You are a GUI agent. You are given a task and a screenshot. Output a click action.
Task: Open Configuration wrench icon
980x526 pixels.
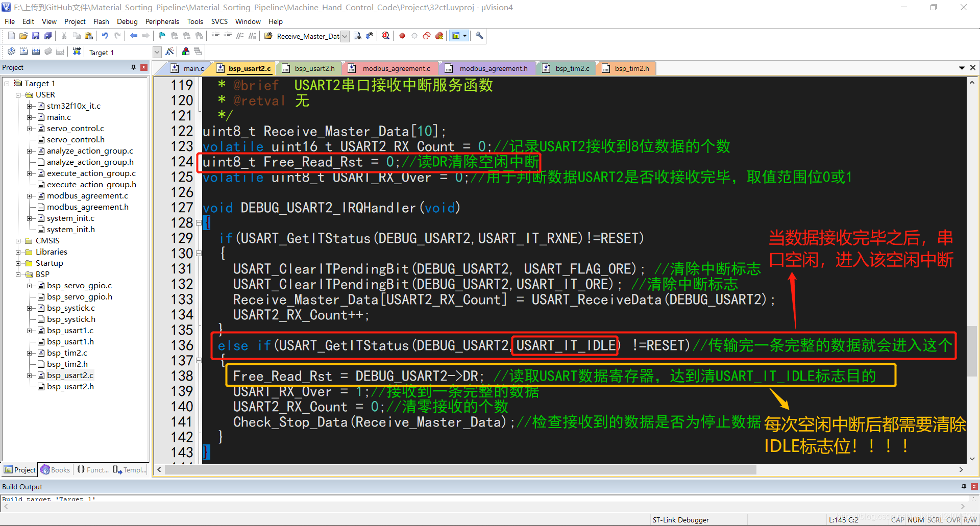(479, 36)
